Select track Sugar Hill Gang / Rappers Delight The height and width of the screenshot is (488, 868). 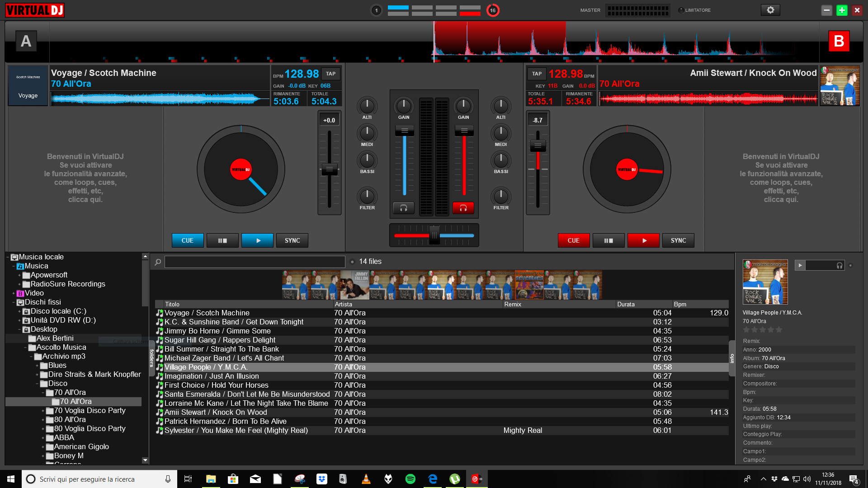[x=442, y=340]
